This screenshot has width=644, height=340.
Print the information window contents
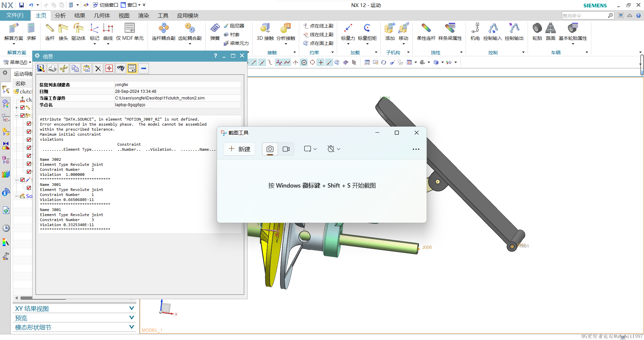[52, 68]
